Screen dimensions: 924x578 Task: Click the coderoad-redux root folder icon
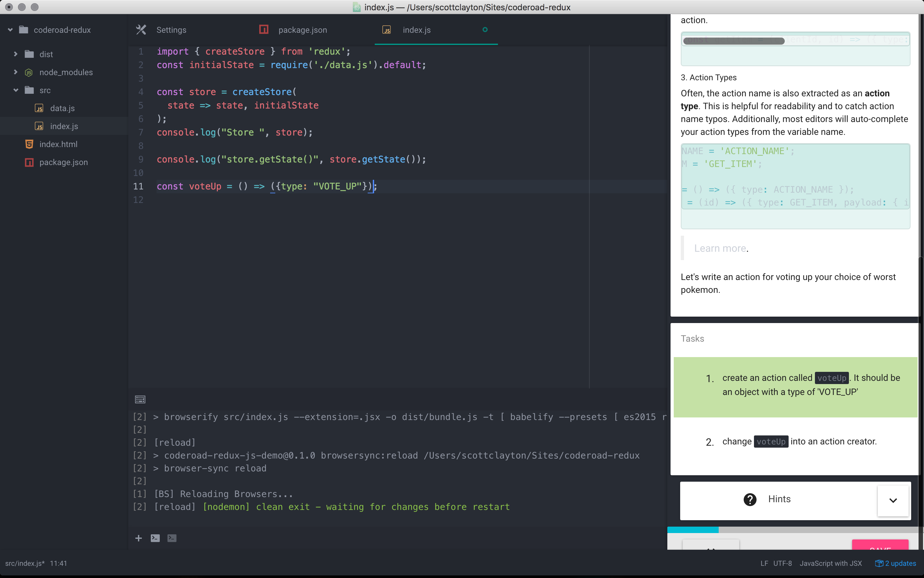tap(24, 30)
